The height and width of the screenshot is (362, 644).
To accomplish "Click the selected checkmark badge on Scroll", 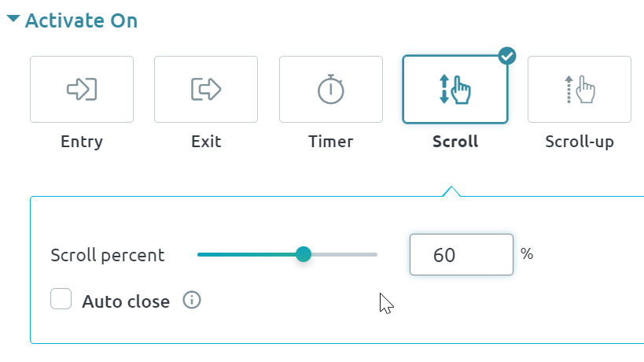I will coord(507,56).
